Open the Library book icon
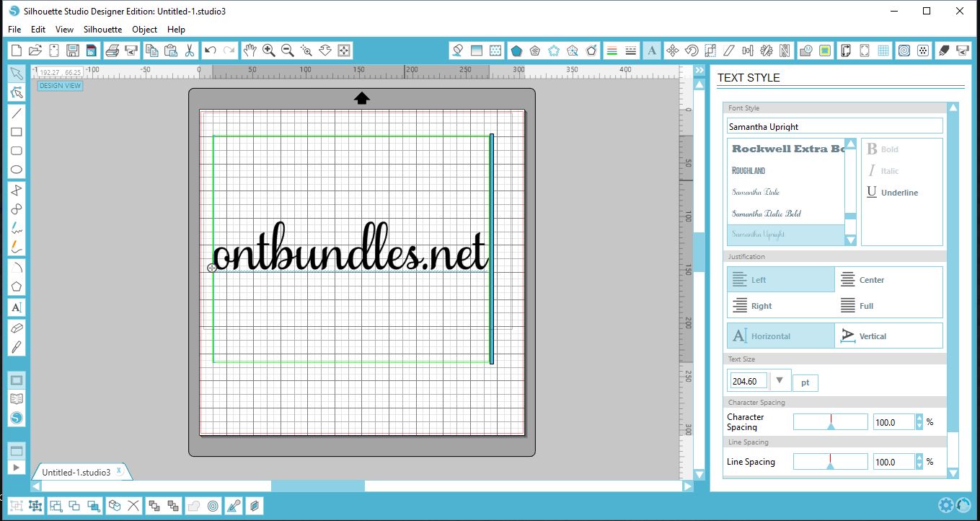 (17, 399)
